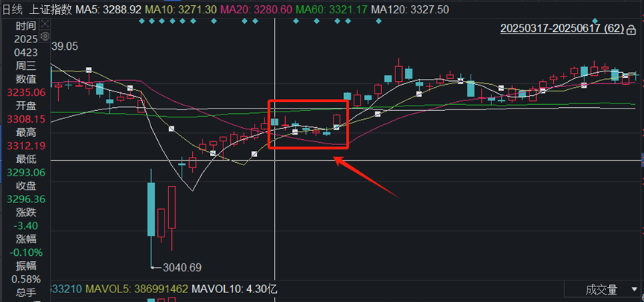Toggle the lock icon beside the date range

[631, 29]
